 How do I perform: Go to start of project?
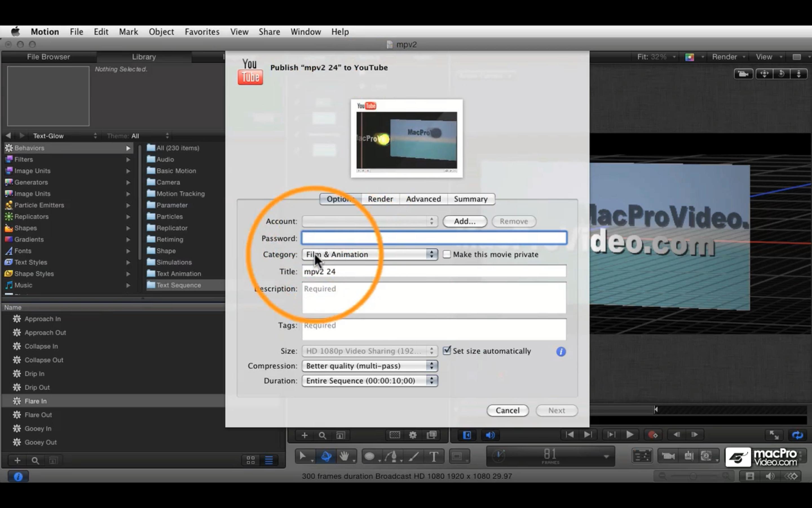click(x=570, y=435)
